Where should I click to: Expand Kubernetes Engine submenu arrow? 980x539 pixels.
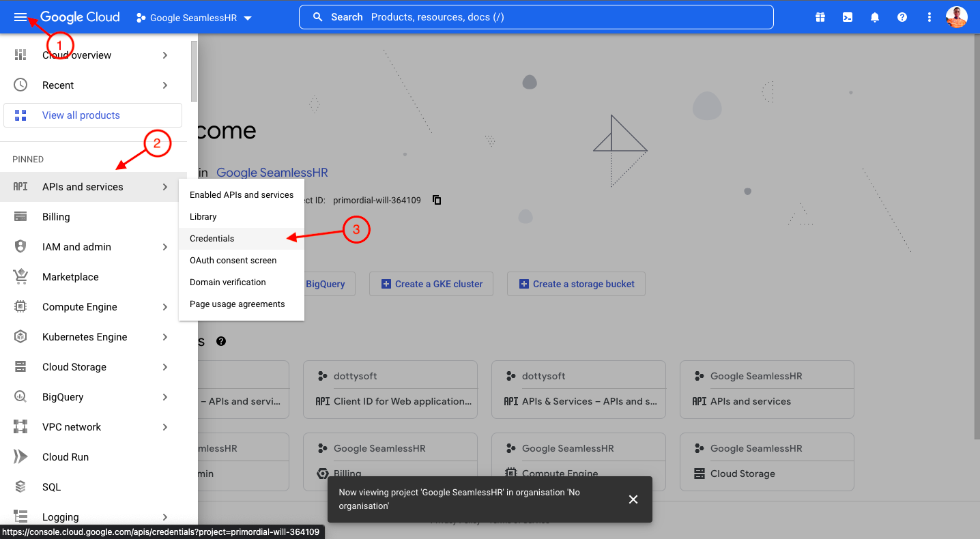click(165, 337)
